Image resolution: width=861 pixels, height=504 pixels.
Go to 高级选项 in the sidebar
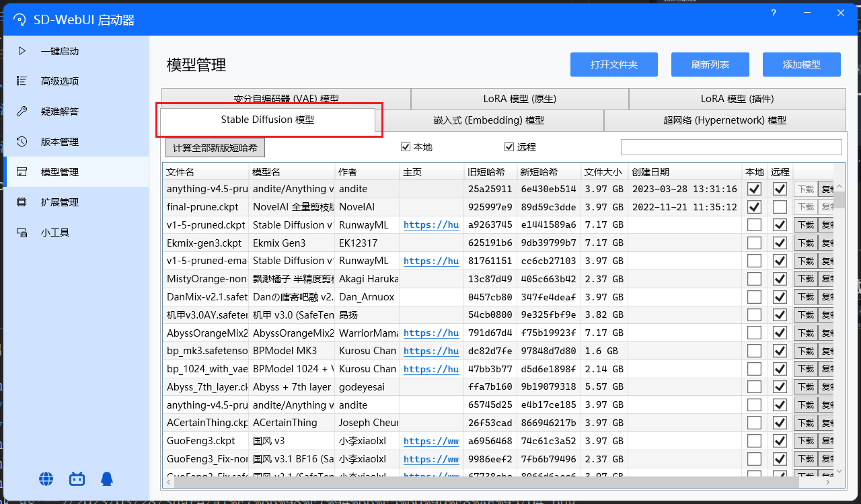(76, 81)
